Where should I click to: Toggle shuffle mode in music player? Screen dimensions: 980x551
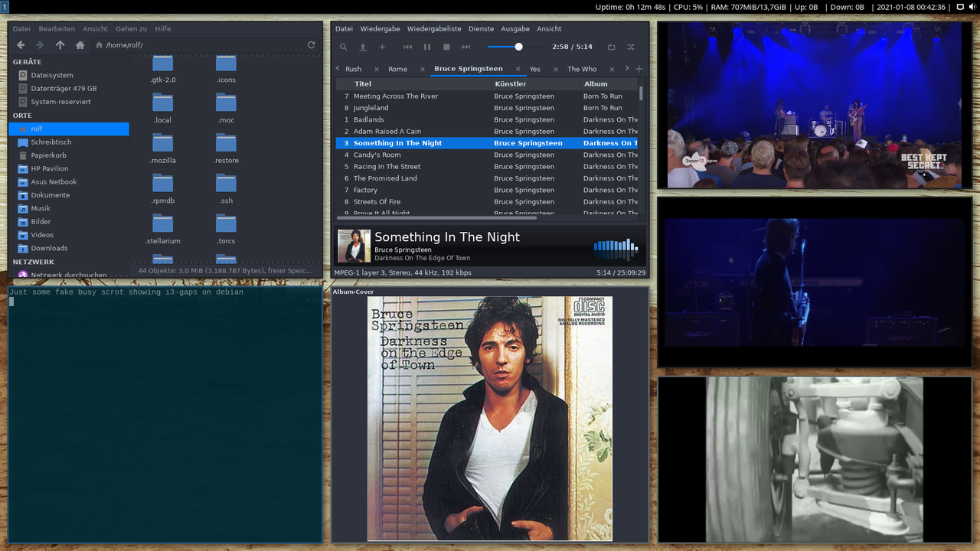(x=630, y=47)
